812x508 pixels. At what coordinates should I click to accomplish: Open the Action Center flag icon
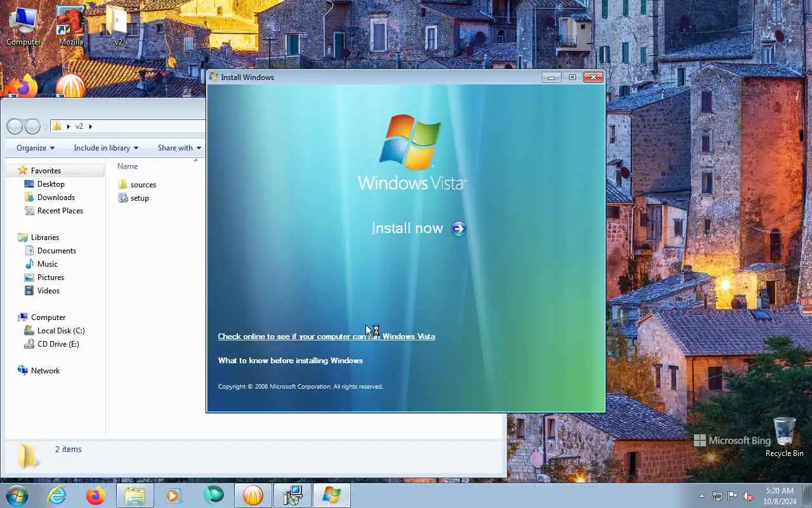(732, 496)
